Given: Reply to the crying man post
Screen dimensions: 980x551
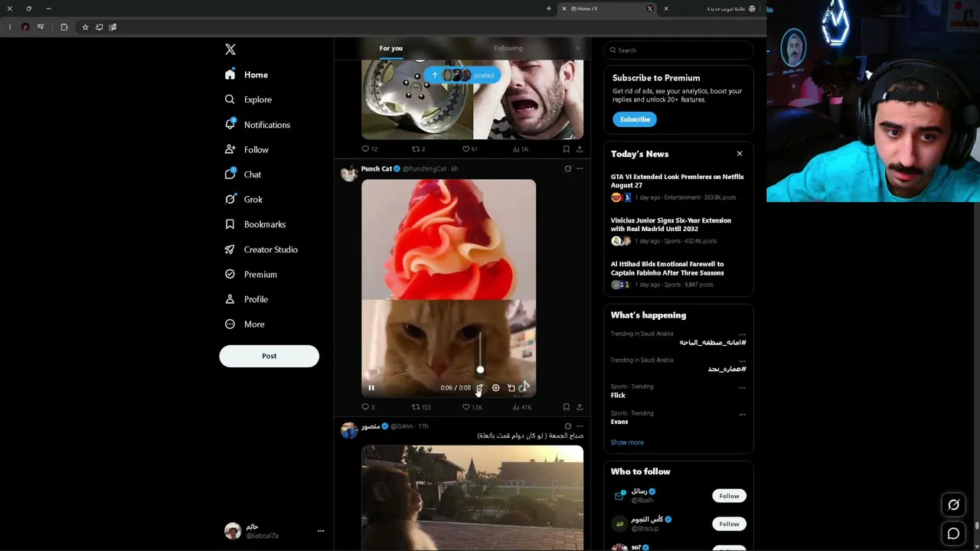Looking at the screenshot, I should pyautogui.click(x=369, y=149).
